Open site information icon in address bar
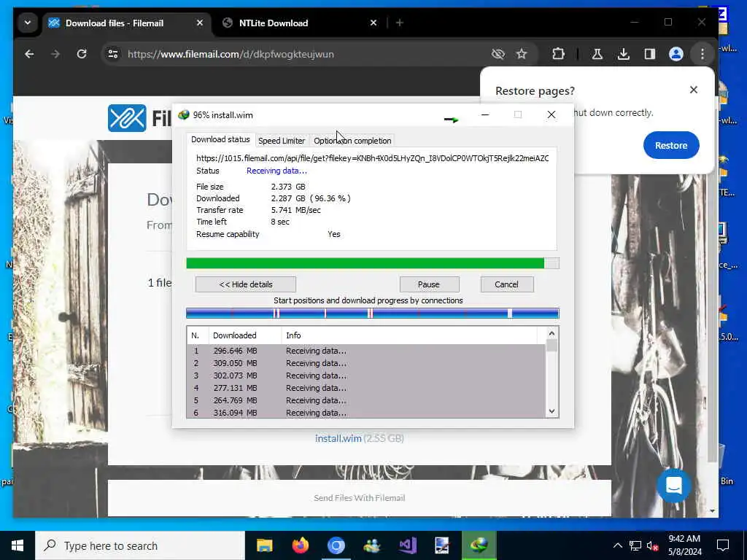The image size is (747, 560). 113,54
